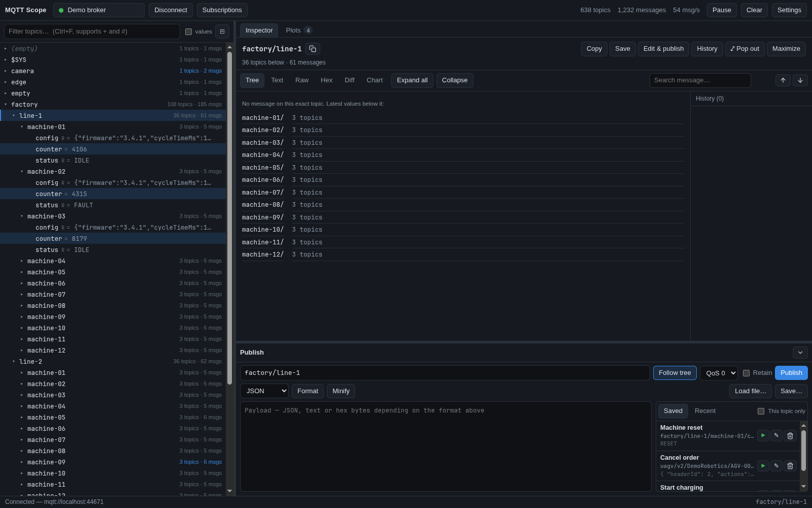812x508 pixels.
Task: Click the Disconnect button
Action: pos(171,10)
